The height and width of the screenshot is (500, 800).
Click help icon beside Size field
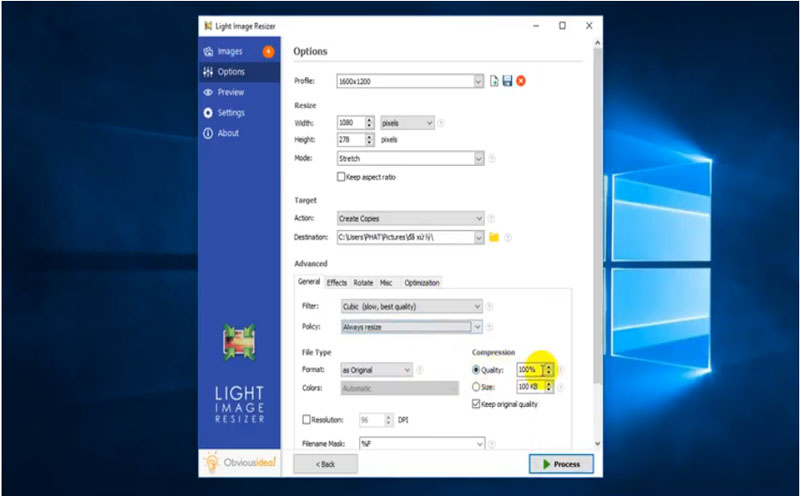tap(560, 388)
